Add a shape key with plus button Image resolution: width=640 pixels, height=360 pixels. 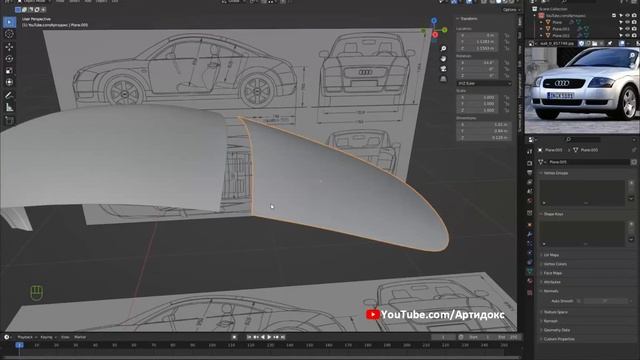coord(631,224)
